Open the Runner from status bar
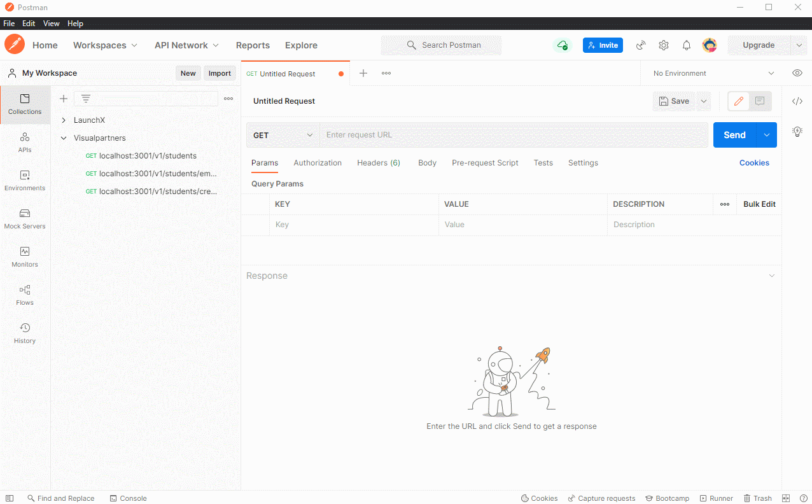This screenshot has width=812, height=504. point(717,498)
